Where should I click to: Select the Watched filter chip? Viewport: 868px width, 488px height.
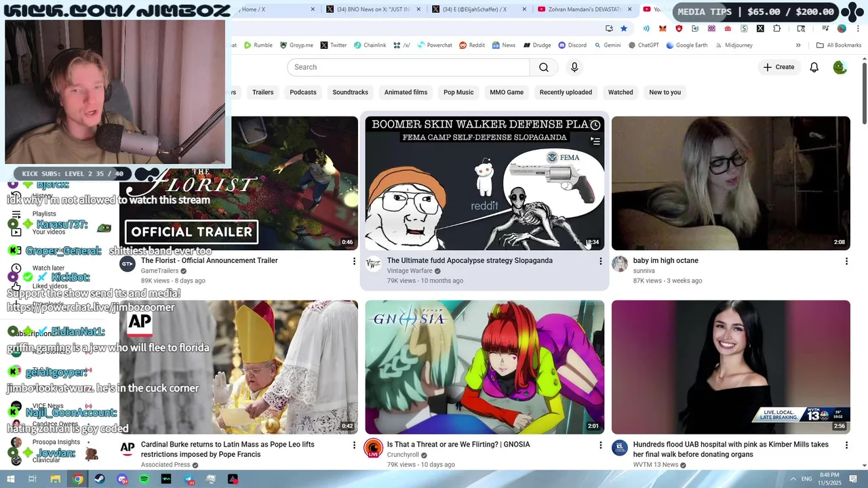620,92
